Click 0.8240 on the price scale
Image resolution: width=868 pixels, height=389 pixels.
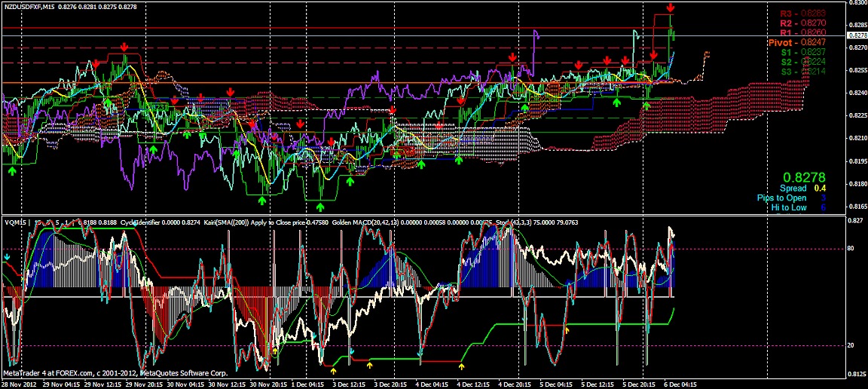click(x=857, y=93)
